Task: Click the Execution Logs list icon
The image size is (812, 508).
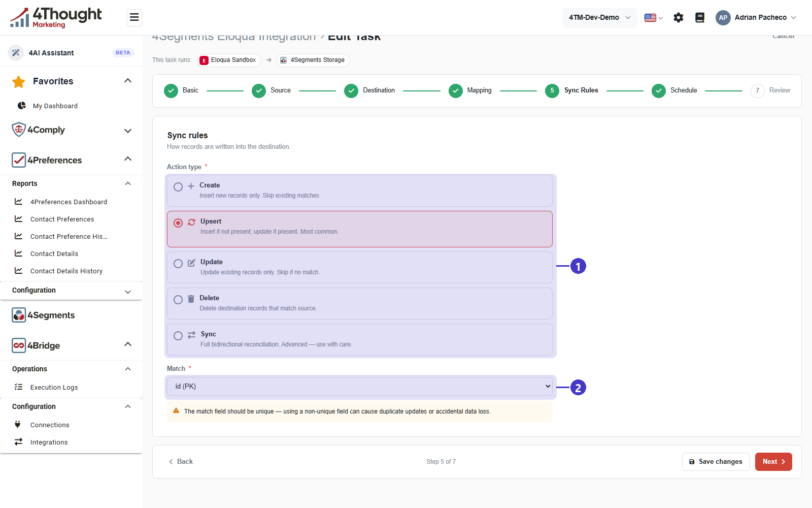Action: 19,387
